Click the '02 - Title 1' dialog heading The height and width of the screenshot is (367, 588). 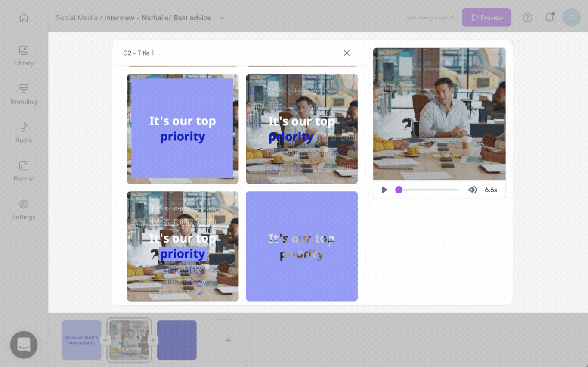point(139,53)
